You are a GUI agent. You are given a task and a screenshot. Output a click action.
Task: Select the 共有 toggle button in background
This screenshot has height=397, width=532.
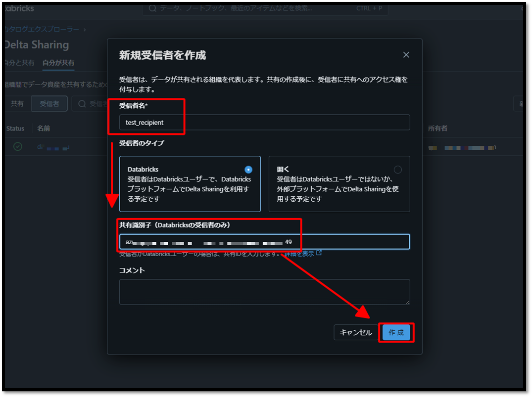tap(17, 104)
